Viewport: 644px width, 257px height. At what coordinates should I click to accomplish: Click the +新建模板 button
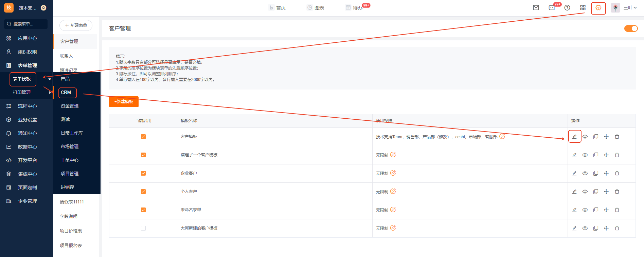click(124, 102)
